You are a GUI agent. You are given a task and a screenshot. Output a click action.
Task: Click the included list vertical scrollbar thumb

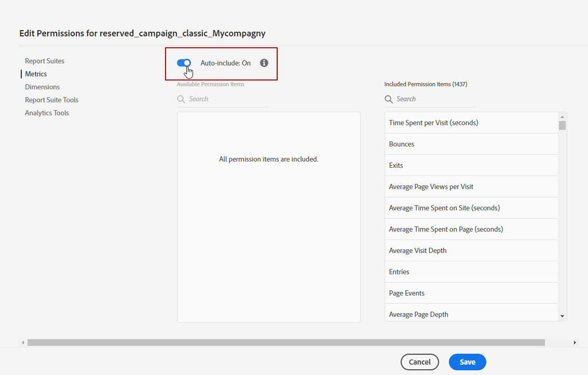pyautogui.click(x=562, y=125)
